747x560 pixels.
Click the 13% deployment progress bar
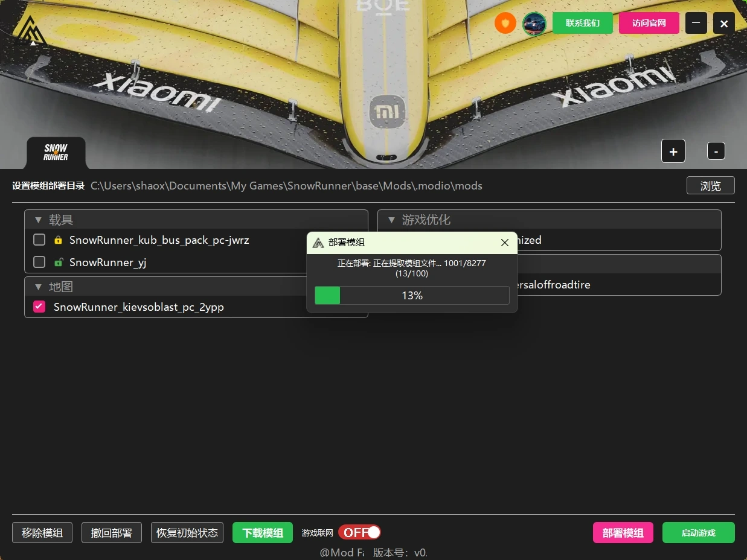412,296
